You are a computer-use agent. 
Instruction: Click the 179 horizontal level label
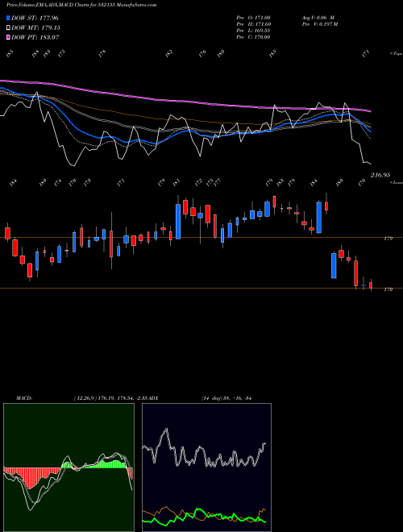(388, 239)
